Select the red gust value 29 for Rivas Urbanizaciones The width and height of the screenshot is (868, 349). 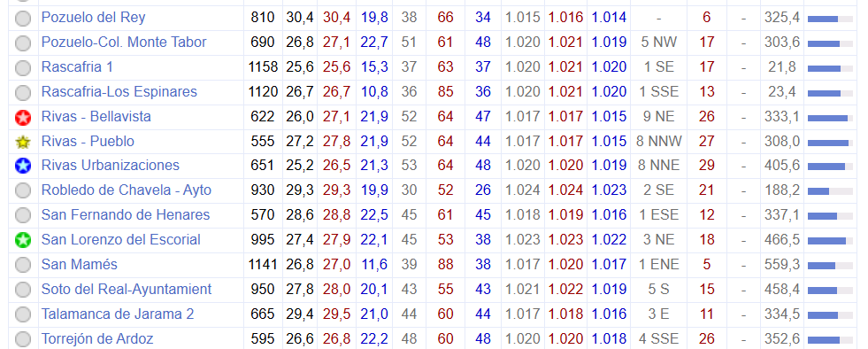[x=707, y=165]
